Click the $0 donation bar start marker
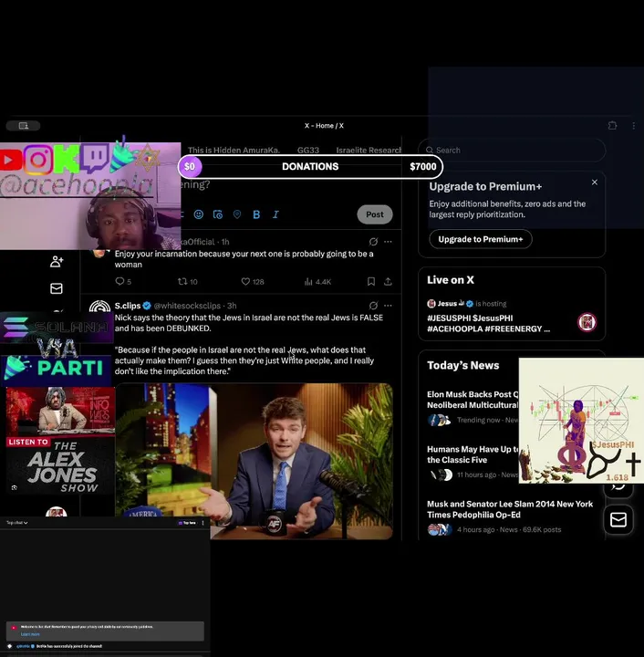 190,167
